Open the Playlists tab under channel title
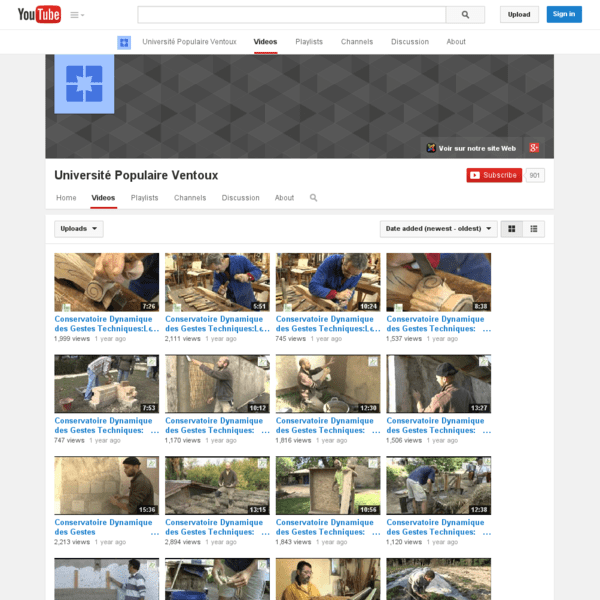The image size is (600, 600). coord(144,198)
